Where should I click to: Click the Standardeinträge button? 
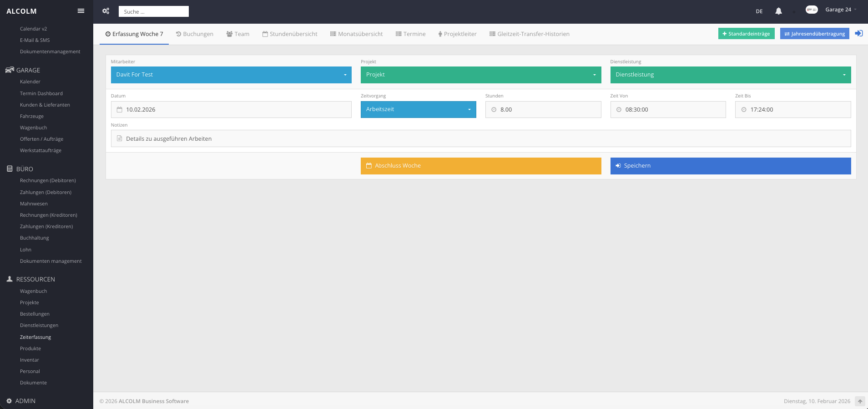pos(746,34)
